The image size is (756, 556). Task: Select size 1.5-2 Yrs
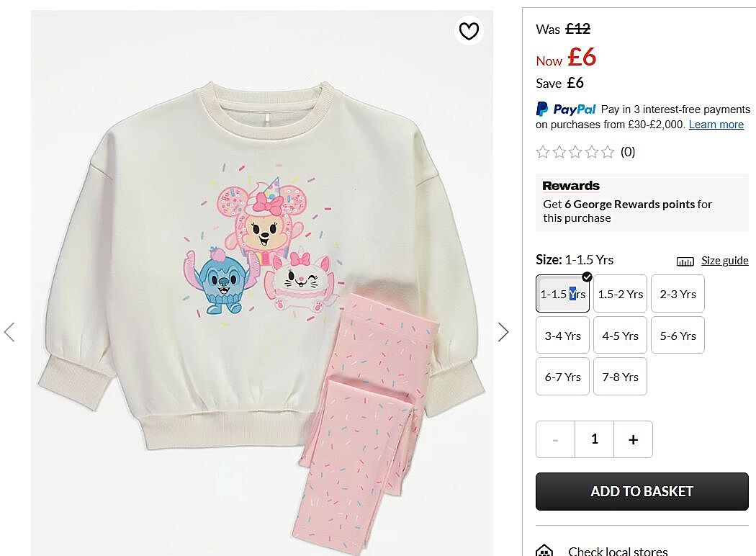point(620,294)
